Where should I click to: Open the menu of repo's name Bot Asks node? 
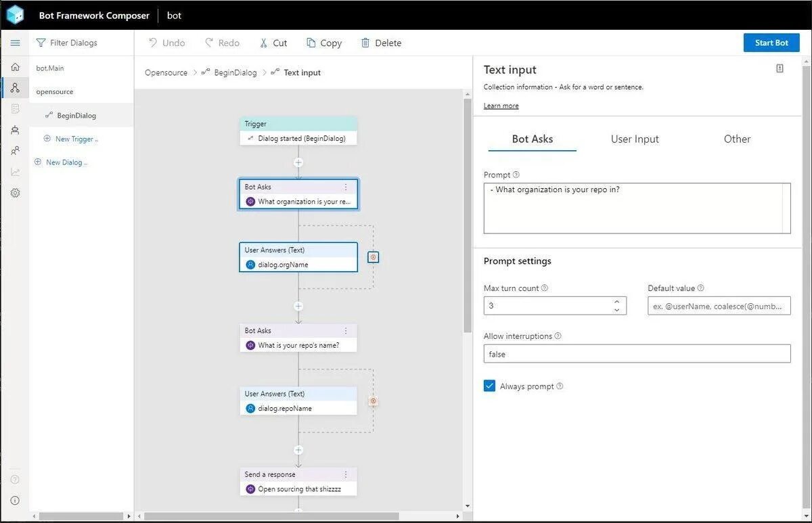[x=346, y=331]
